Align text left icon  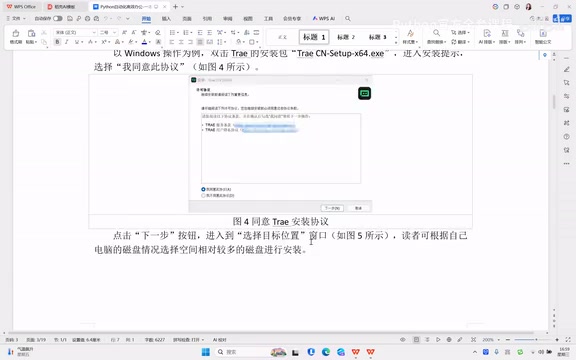click(x=172, y=42)
